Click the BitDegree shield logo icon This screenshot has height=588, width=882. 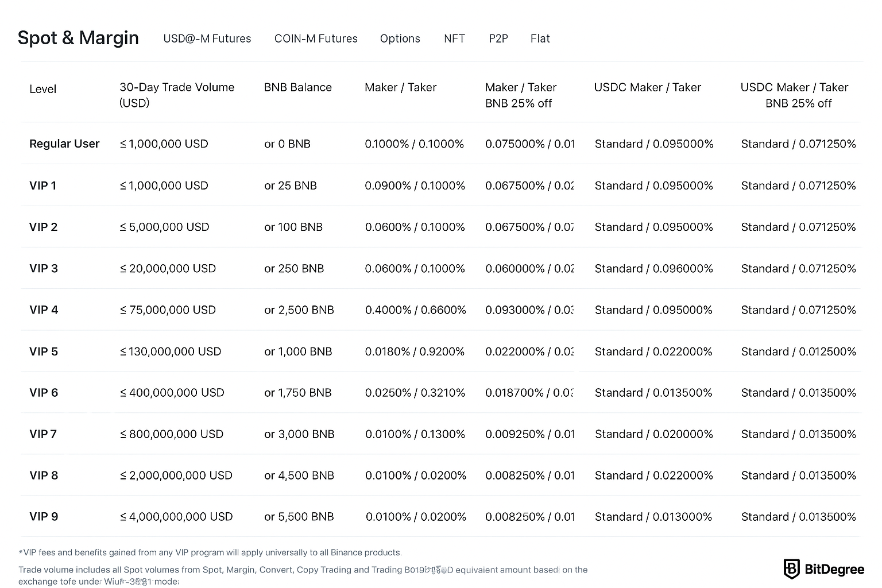[x=791, y=569]
